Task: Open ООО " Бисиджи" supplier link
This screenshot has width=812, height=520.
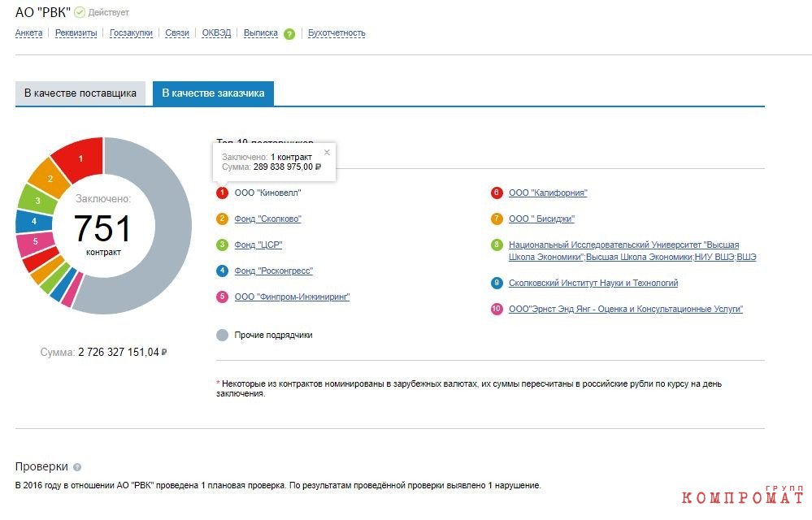Action: coord(541,219)
